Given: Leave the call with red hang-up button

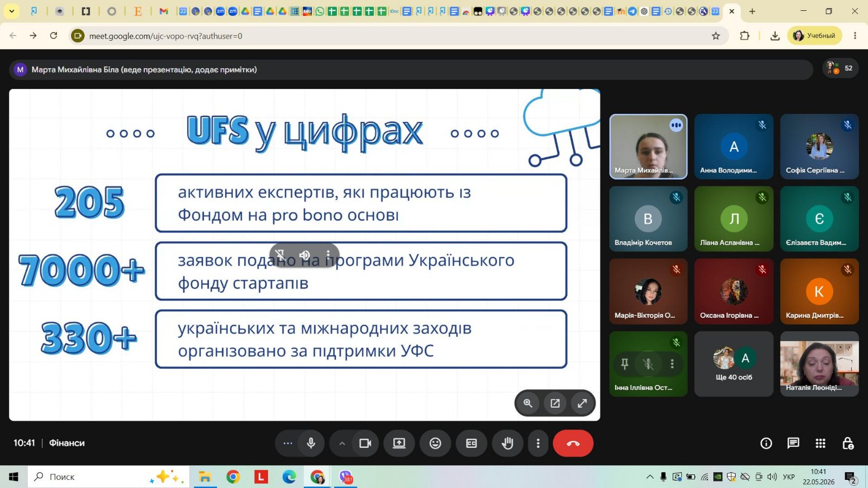Looking at the screenshot, I should tap(573, 443).
